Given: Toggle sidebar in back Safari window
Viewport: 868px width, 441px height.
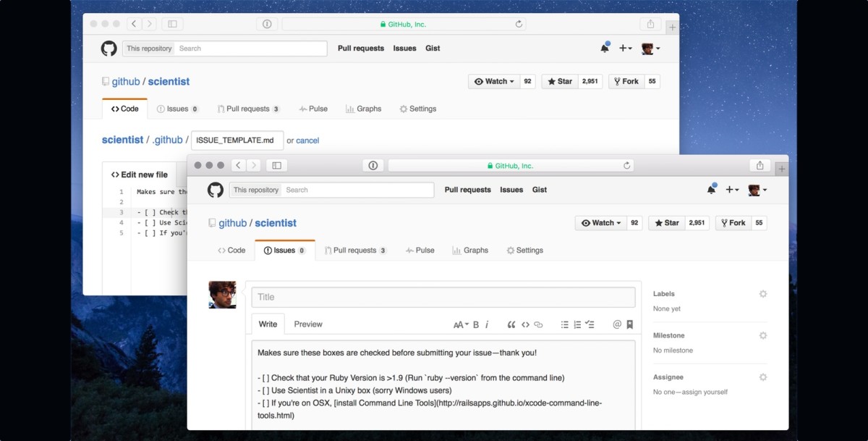Looking at the screenshot, I should (172, 24).
